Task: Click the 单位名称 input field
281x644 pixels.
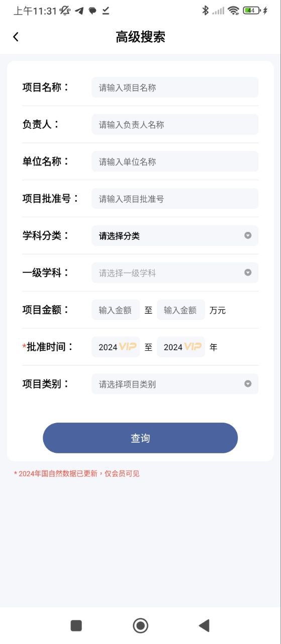Action: coord(175,162)
